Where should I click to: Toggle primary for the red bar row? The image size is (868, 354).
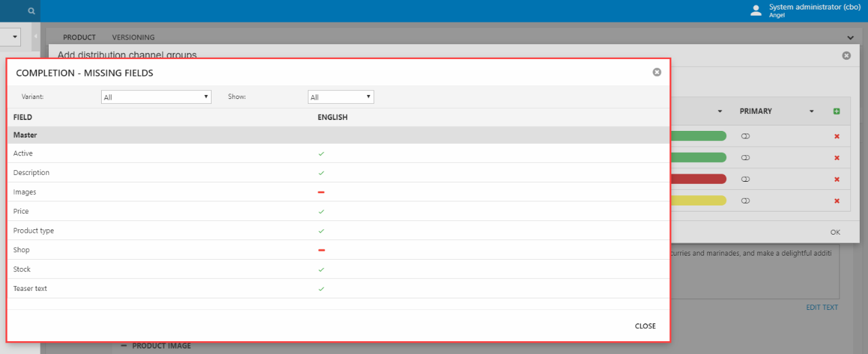[x=745, y=179]
